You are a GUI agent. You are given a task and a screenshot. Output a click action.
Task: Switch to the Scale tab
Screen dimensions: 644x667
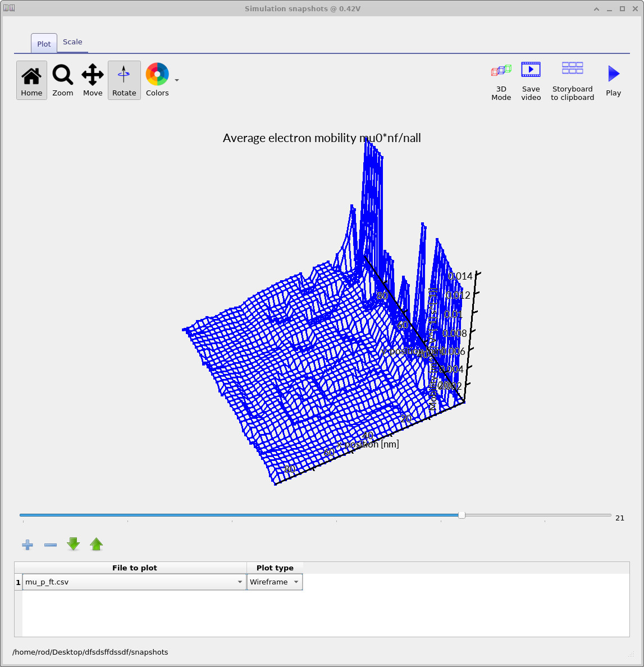pos(72,42)
